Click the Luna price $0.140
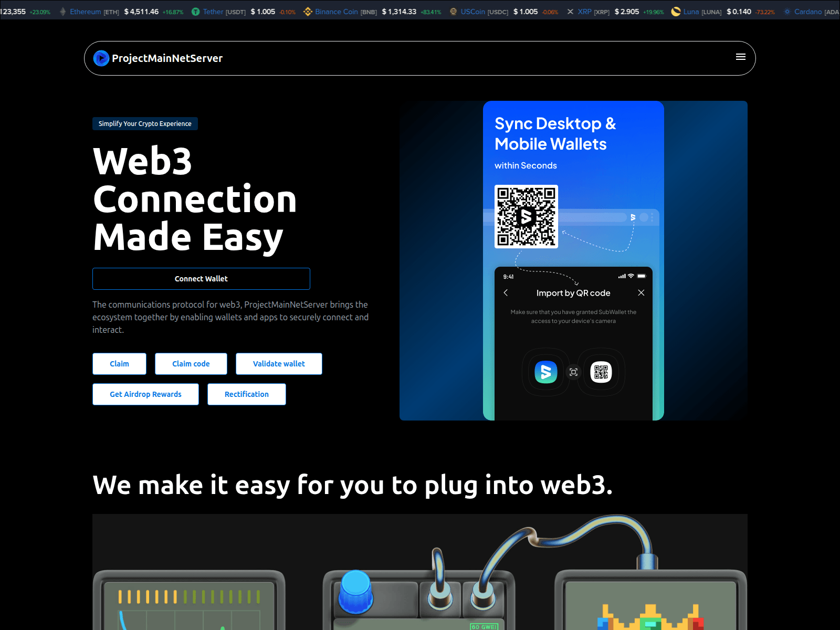This screenshot has height=630, width=840. [x=739, y=12]
